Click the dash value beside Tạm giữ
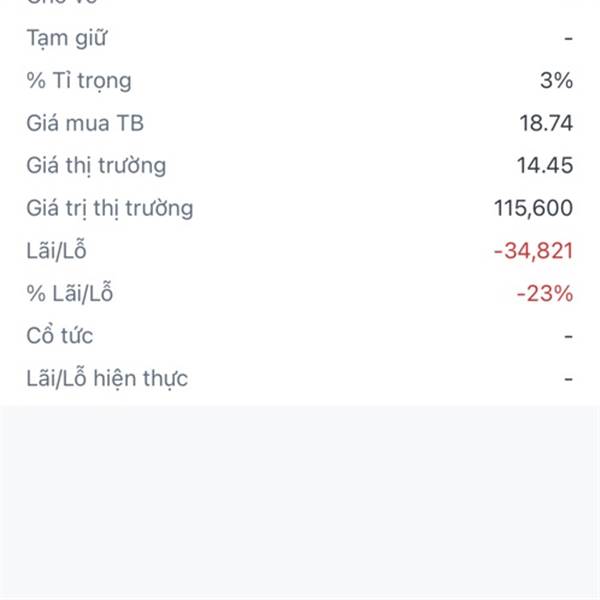Screen dimensions: 600x600 [568, 38]
